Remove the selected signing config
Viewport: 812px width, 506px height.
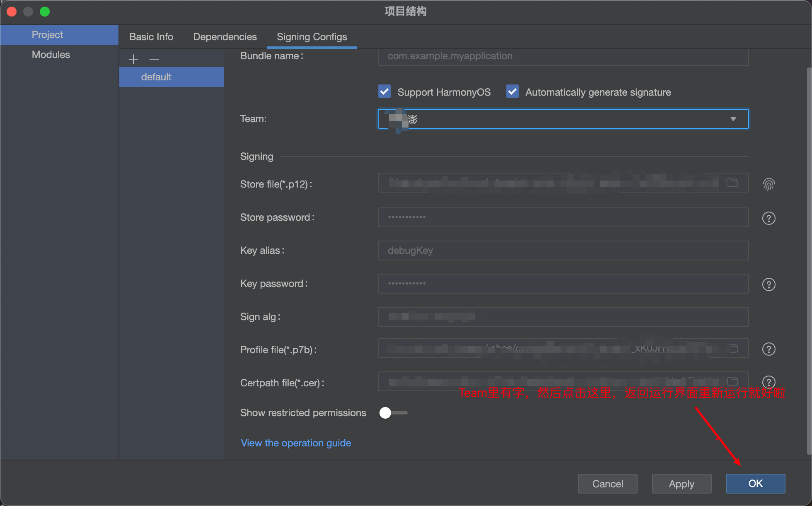point(154,59)
